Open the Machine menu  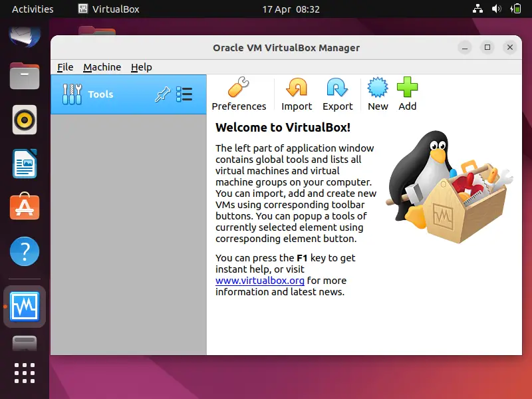pos(102,67)
